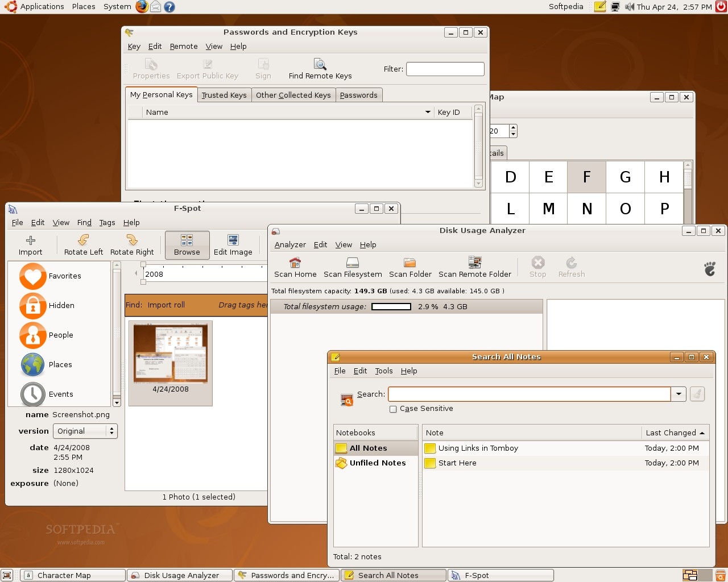
Task: Click the scroll-down arrow of F-Spot tag list
Action: 117,403
